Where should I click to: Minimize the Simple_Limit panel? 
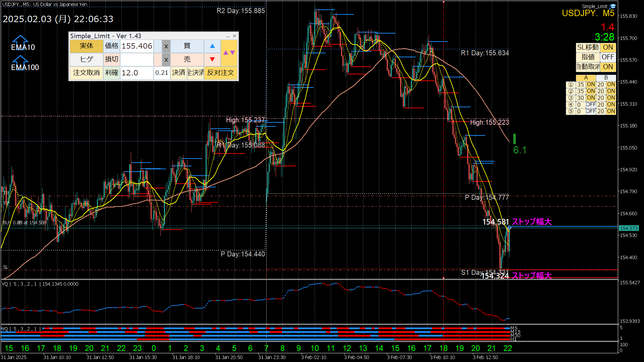coord(228,36)
